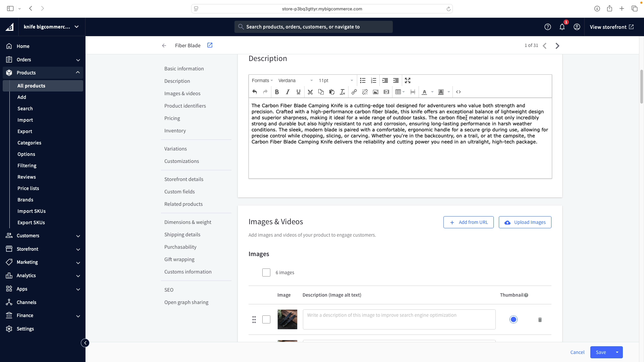Insert media video into the description
The image size is (644, 362).
pos(386,92)
